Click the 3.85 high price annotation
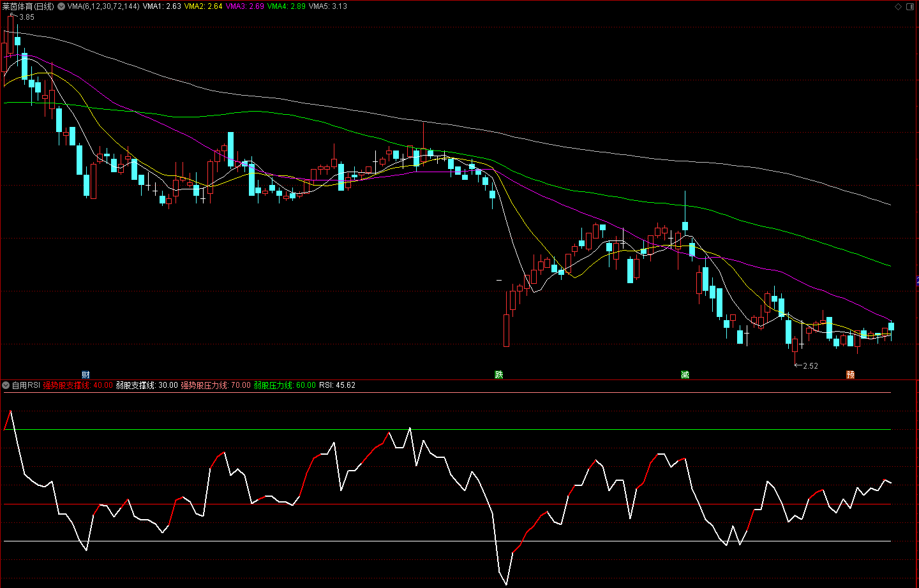 (x=27, y=17)
